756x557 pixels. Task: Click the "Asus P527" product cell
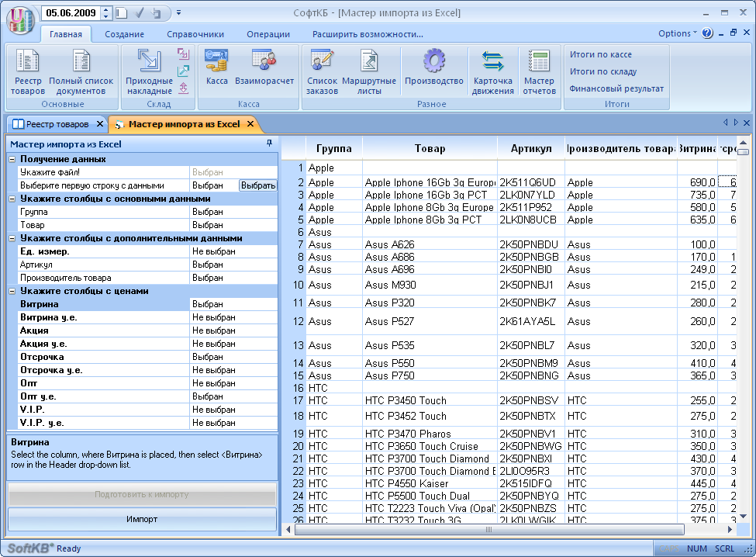click(430, 322)
